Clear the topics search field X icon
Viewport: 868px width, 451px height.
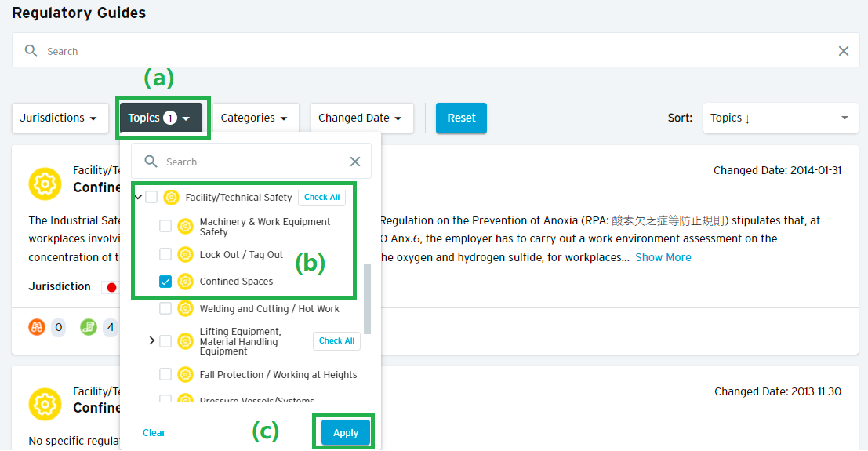pyautogui.click(x=355, y=162)
